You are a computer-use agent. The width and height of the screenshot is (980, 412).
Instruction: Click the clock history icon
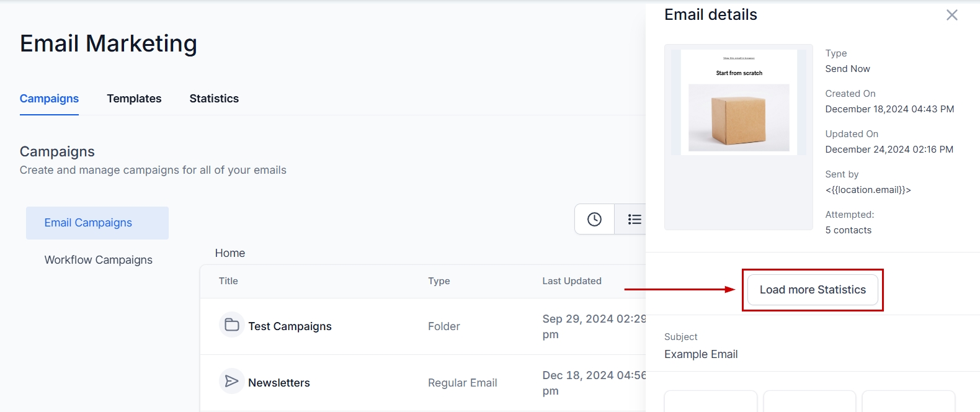[594, 219]
